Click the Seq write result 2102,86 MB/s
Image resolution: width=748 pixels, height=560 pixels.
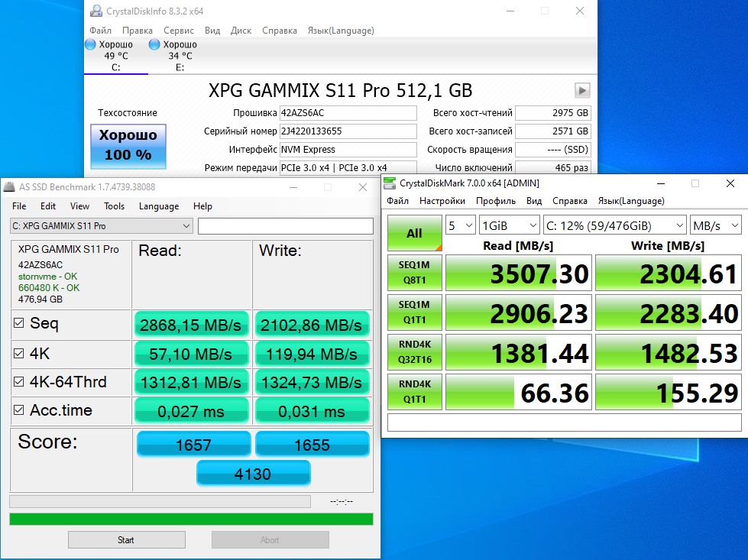[312, 325]
